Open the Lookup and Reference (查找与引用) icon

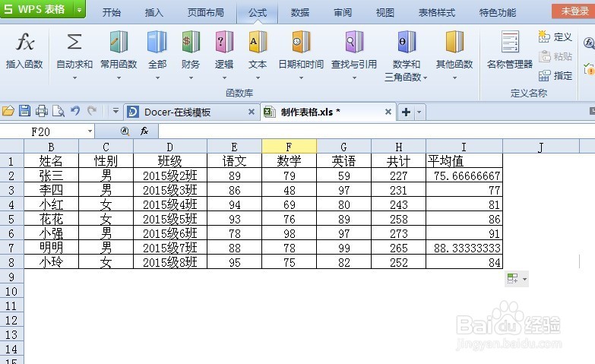(354, 42)
